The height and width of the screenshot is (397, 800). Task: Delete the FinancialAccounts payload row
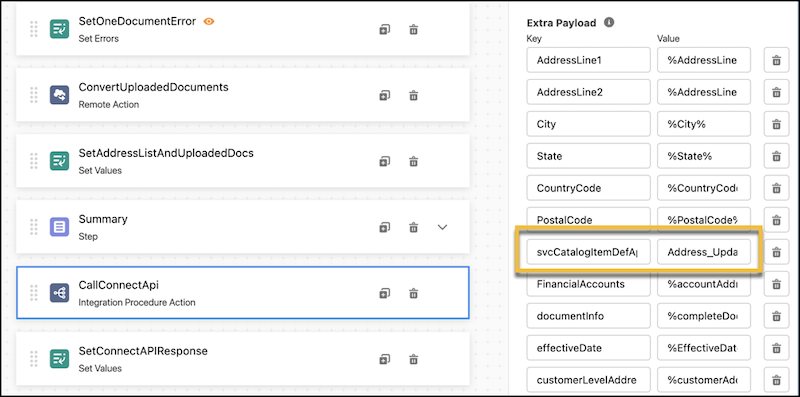(777, 284)
